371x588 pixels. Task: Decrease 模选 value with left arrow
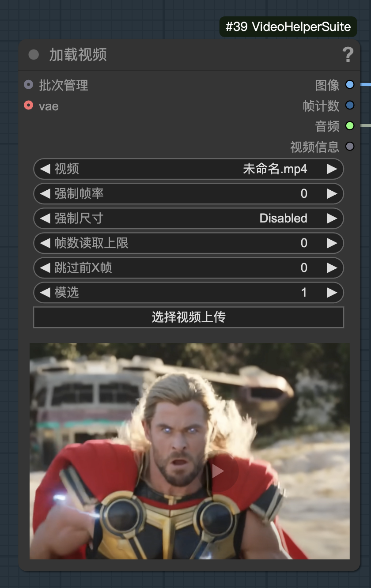click(45, 293)
